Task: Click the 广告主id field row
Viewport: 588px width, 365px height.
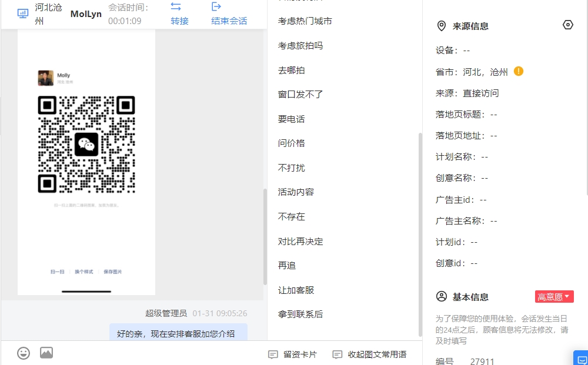Action: [x=461, y=200]
